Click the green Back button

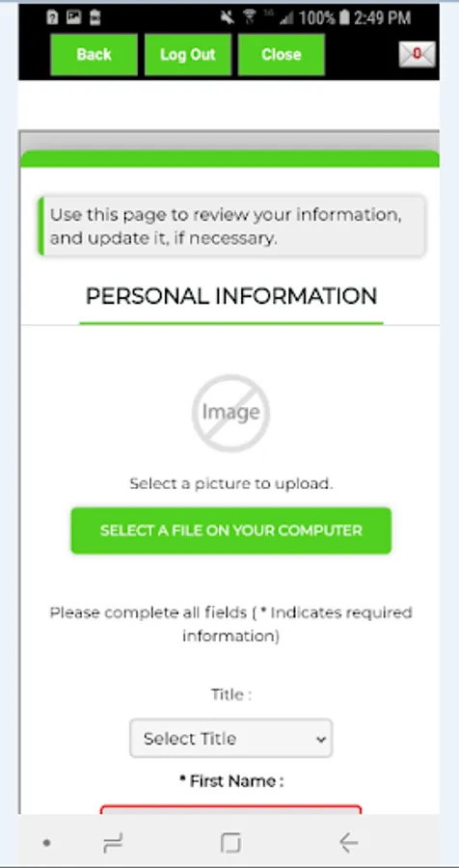[x=94, y=54]
